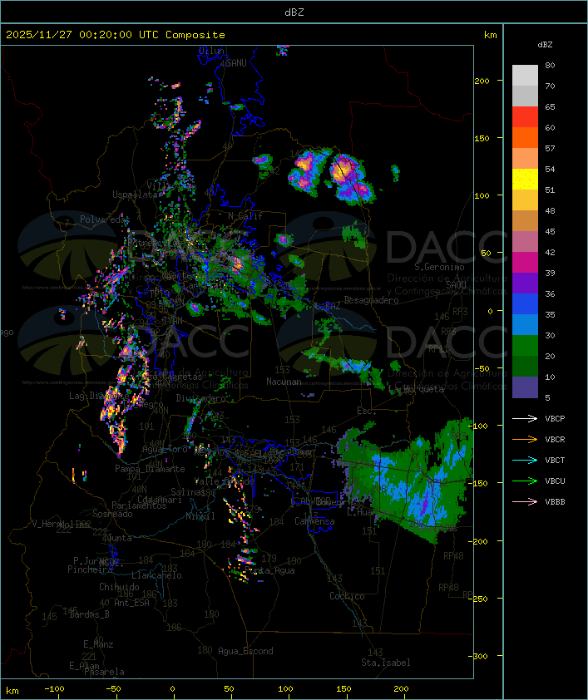
Task: Pick the slate violet 5-10 dBZ swatch
Action: [x=525, y=387]
